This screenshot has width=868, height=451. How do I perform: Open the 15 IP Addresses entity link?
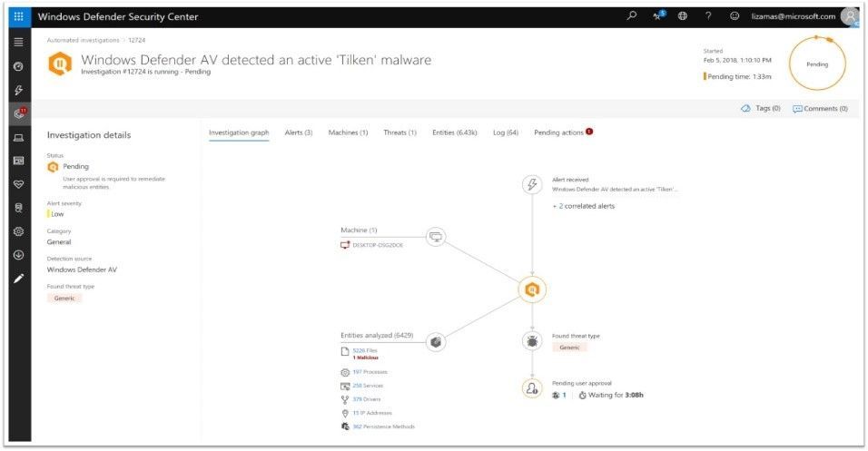click(372, 413)
